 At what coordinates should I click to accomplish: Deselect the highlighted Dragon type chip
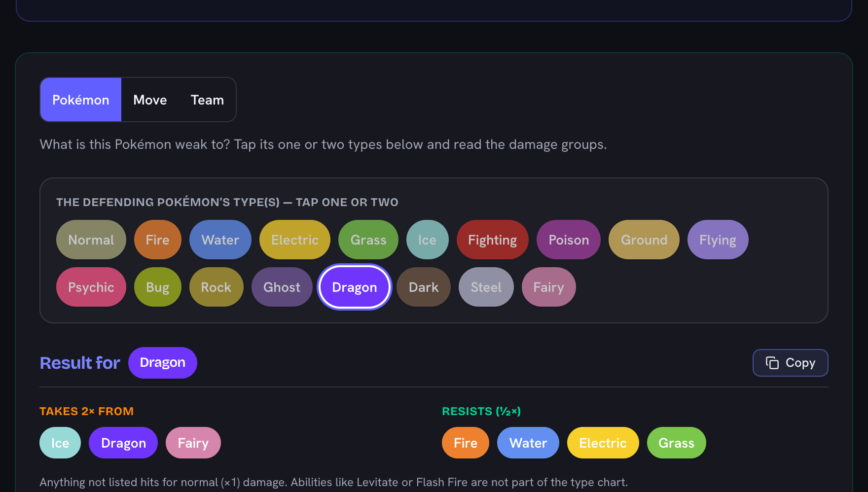click(355, 287)
